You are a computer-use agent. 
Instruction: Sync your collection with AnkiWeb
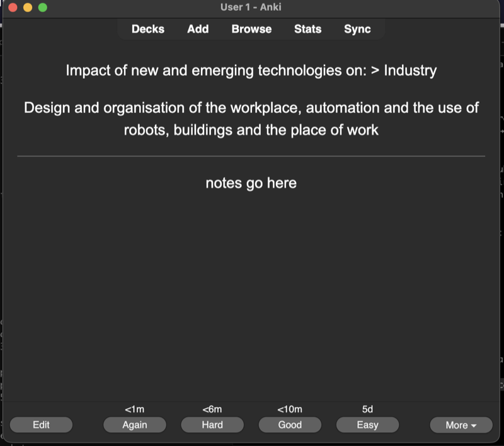point(357,29)
